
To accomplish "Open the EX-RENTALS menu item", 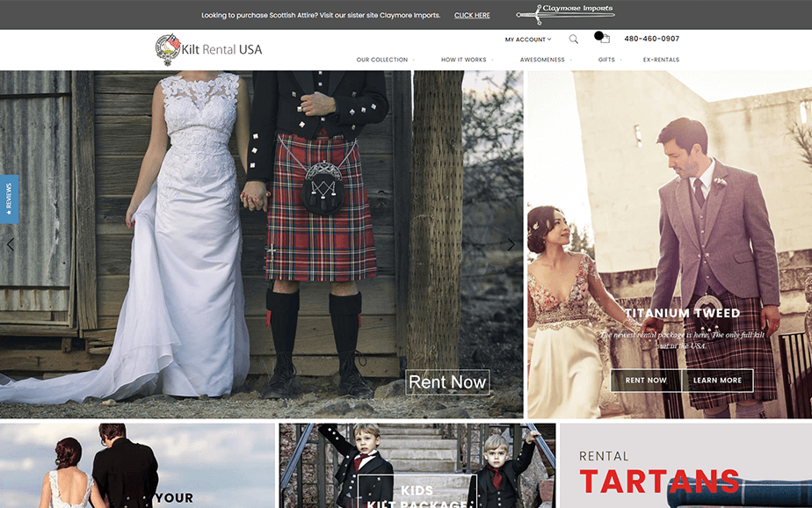I will click(661, 59).
